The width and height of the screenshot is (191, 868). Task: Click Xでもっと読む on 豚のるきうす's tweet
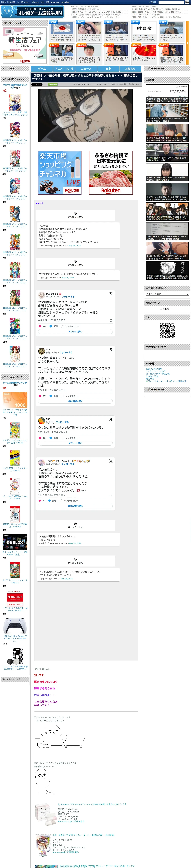(x=75, y=332)
